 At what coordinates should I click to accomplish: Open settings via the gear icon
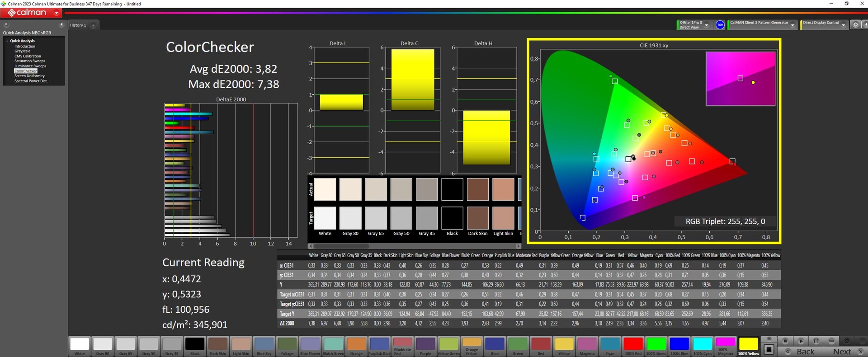[x=855, y=25]
